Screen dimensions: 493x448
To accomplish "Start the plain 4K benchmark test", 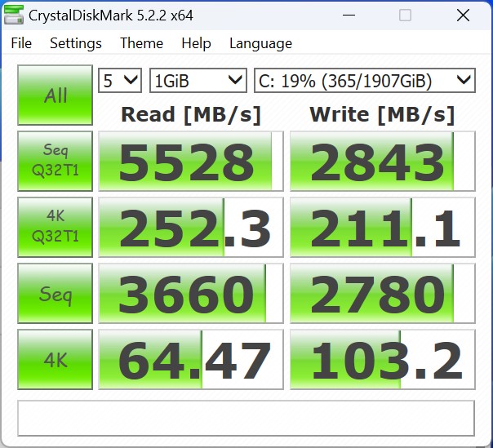I will point(56,359).
